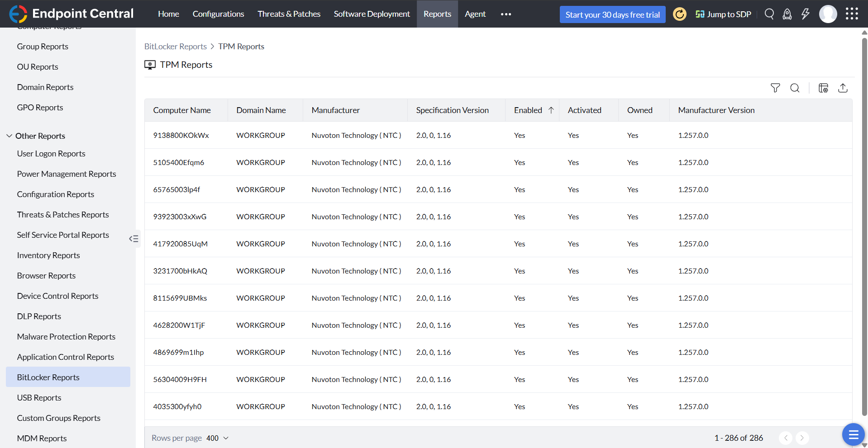Sort by the Enabled column arrow
This screenshot has height=448, width=868.
click(551, 110)
